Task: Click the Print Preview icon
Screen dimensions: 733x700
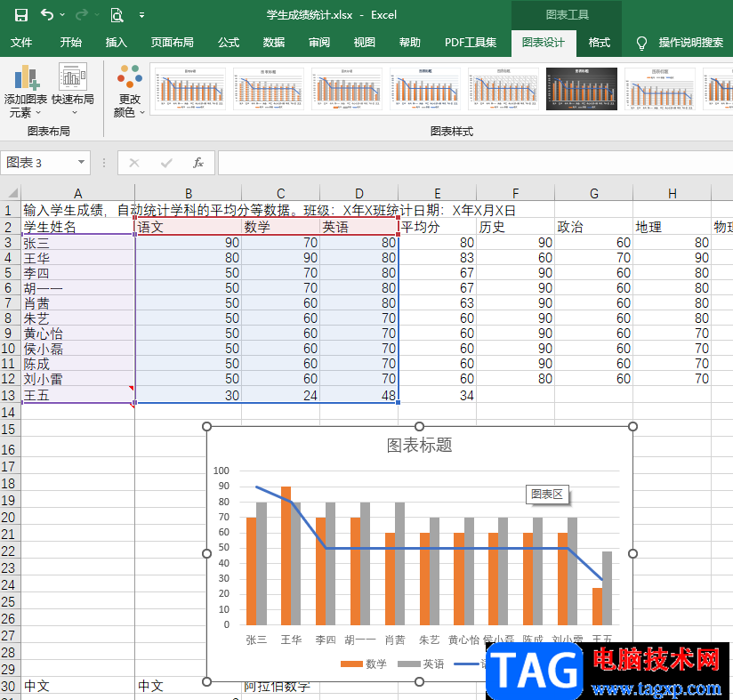Action: click(x=117, y=15)
